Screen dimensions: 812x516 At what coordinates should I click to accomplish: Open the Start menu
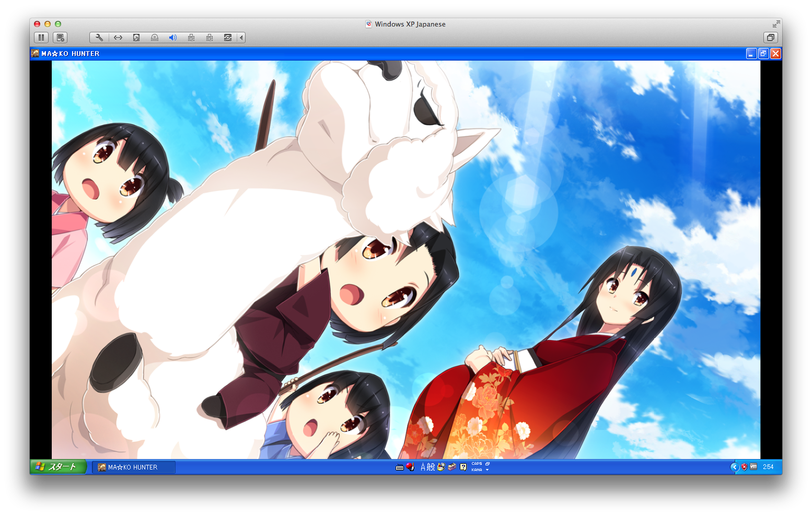tap(59, 467)
